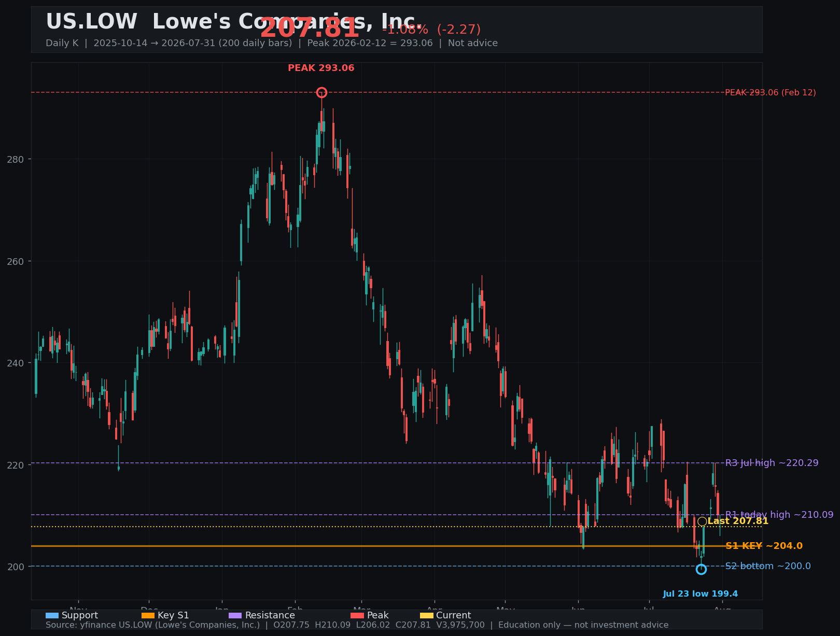
Task: Click the yellow last-price circle marker
Action: [702, 521]
